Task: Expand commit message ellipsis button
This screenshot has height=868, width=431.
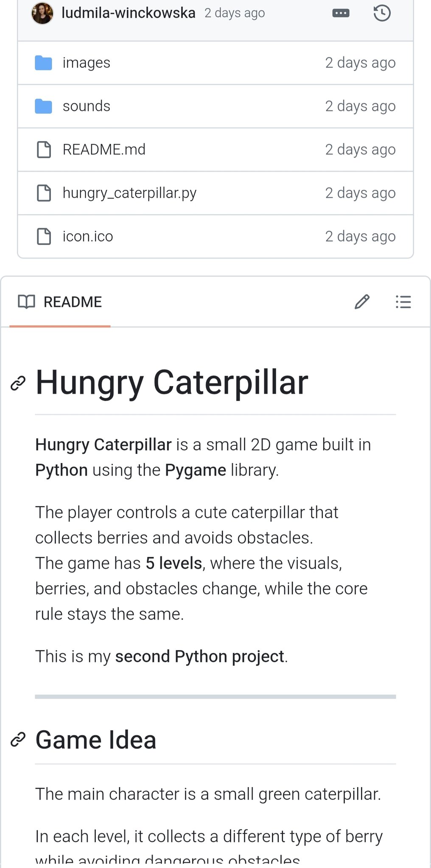Action: (x=341, y=13)
